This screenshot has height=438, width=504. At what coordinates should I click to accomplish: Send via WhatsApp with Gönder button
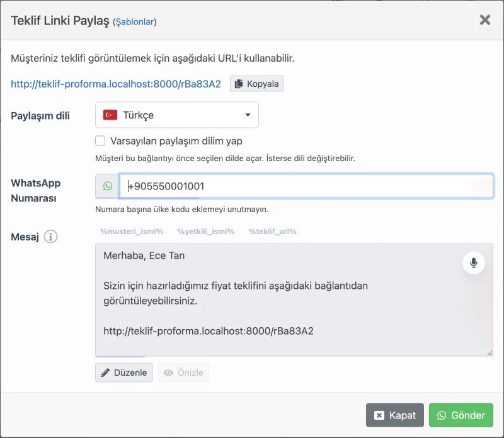point(461,415)
